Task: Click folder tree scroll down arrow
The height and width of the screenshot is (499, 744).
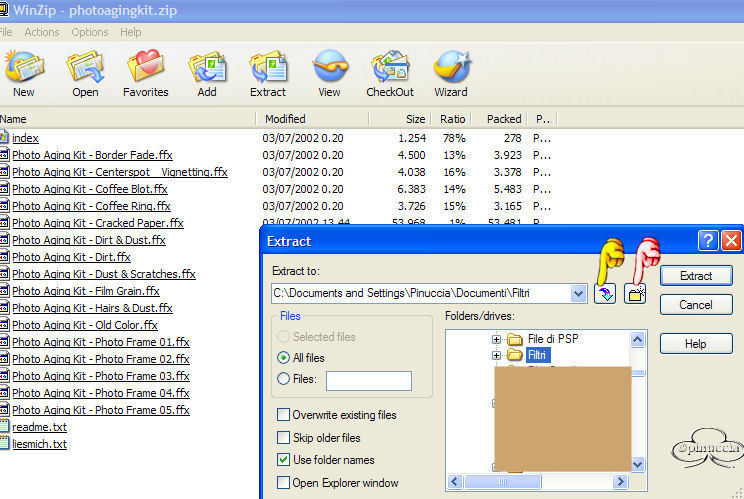Action: point(637,464)
